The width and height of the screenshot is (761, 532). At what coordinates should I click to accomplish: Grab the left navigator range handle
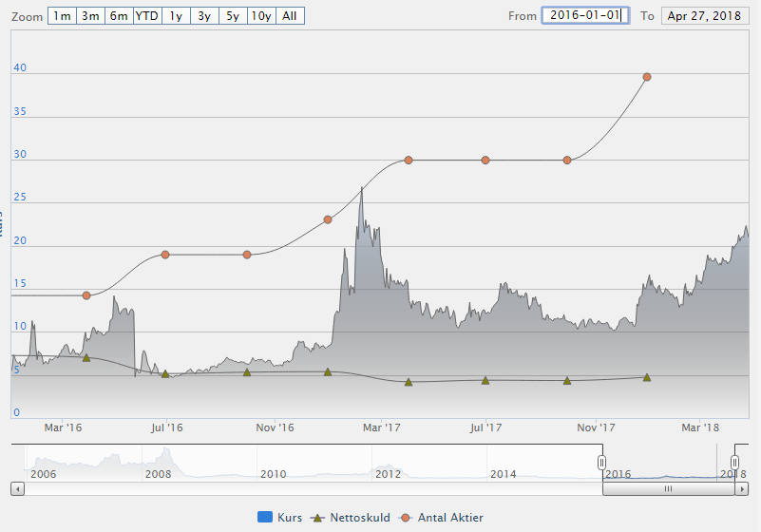[x=601, y=462]
